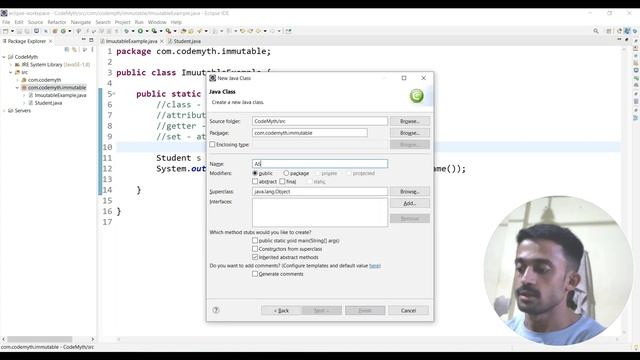Click the help question mark in dialog
This screenshot has width=640, height=360.
216,310
